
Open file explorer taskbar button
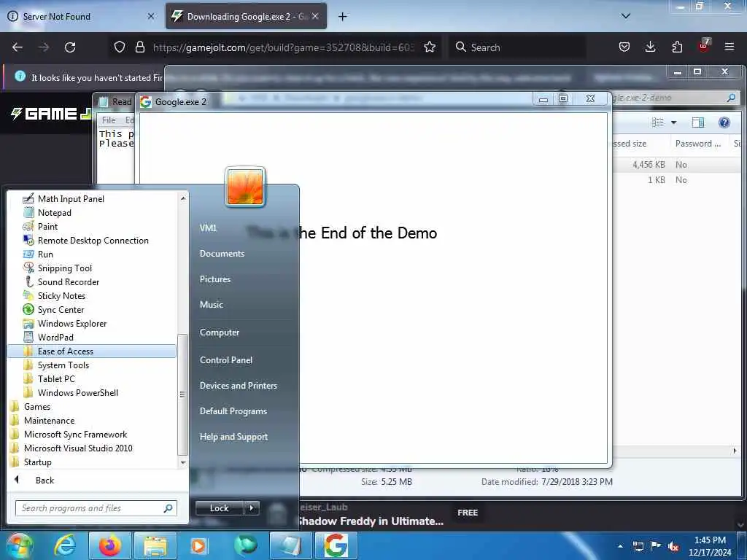pyautogui.click(x=155, y=545)
